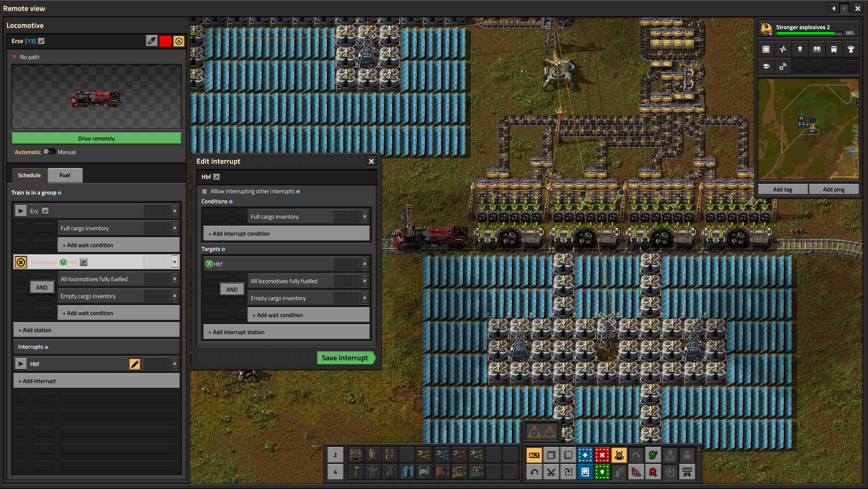This screenshot has width=868, height=489.
Task: Click play button next to Hbf interrupt
Action: (x=21, y=364)
